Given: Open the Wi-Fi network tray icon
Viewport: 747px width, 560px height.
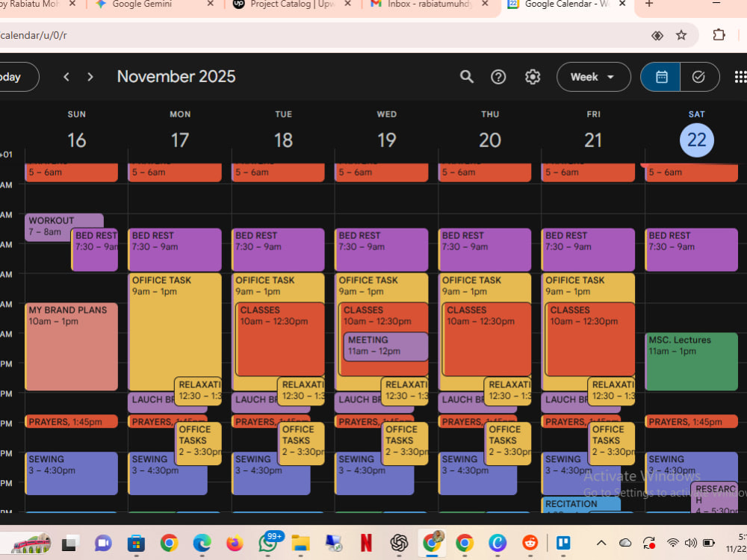Looking at the screenshot, I should click(x=673, y=542).
